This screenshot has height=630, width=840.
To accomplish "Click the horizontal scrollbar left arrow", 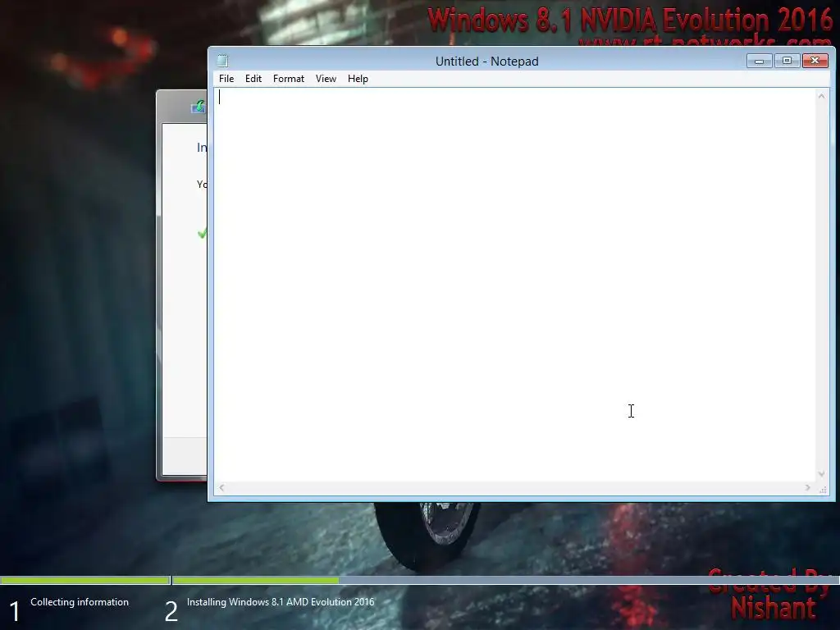I will tap(221, 487).
